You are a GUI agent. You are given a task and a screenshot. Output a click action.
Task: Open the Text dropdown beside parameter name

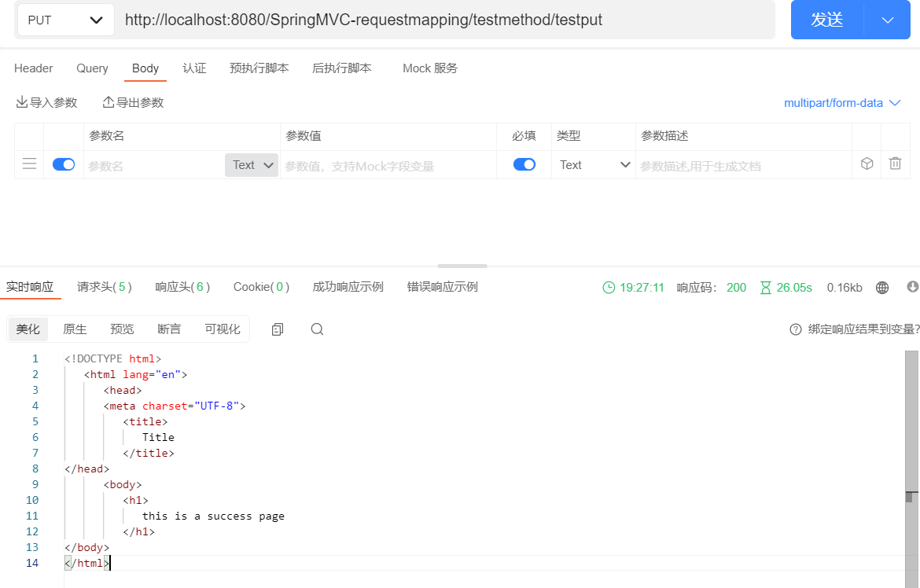[x=252, y=165]
